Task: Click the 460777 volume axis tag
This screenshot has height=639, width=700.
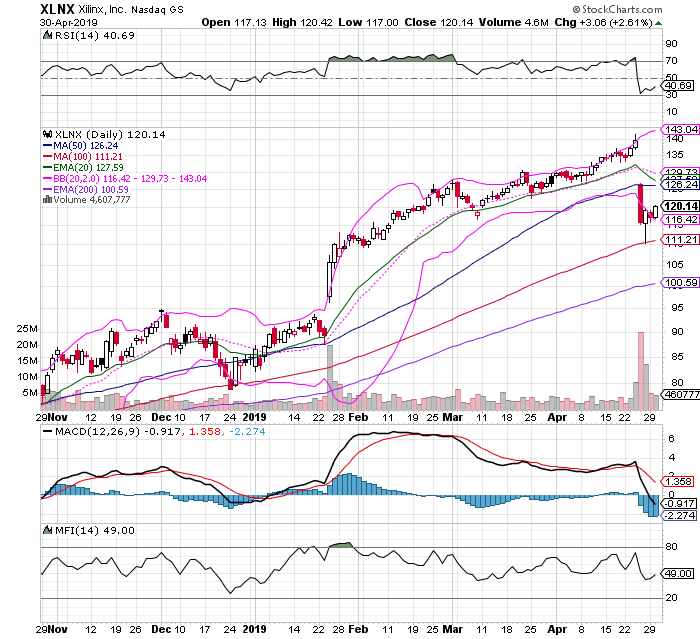Action: [681, 394]
